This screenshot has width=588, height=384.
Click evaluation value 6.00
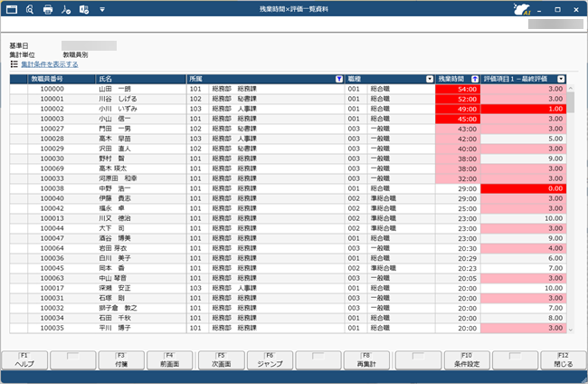[x=524, y=258]
